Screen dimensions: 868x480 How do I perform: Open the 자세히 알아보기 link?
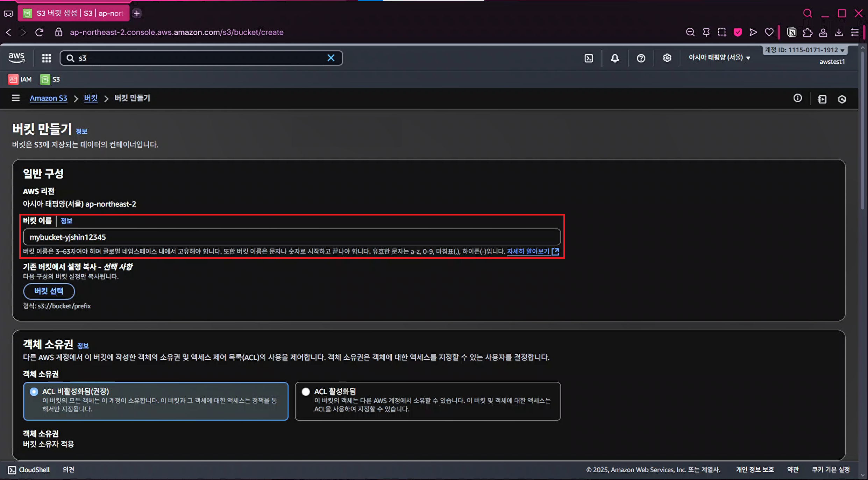tap(528, 251)
